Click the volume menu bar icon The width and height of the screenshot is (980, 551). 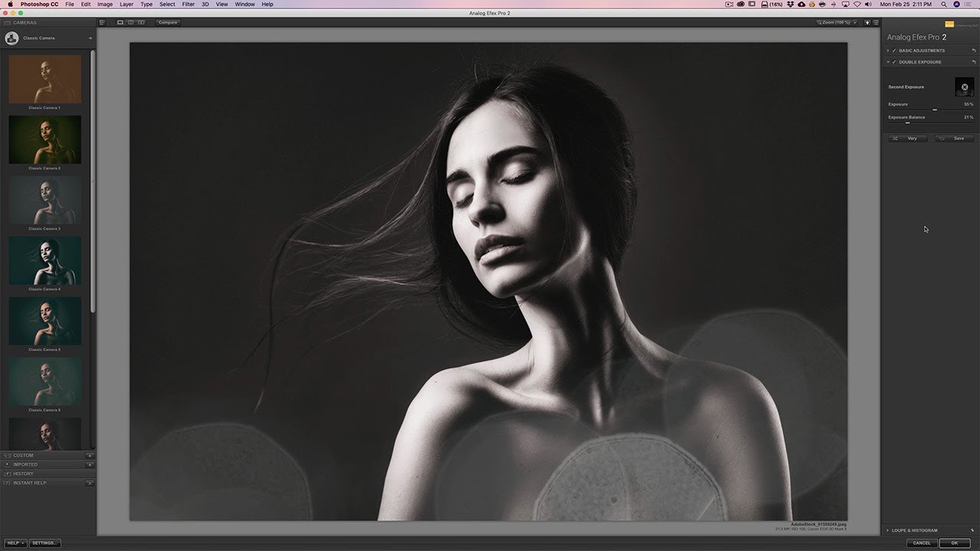[869, 4]
